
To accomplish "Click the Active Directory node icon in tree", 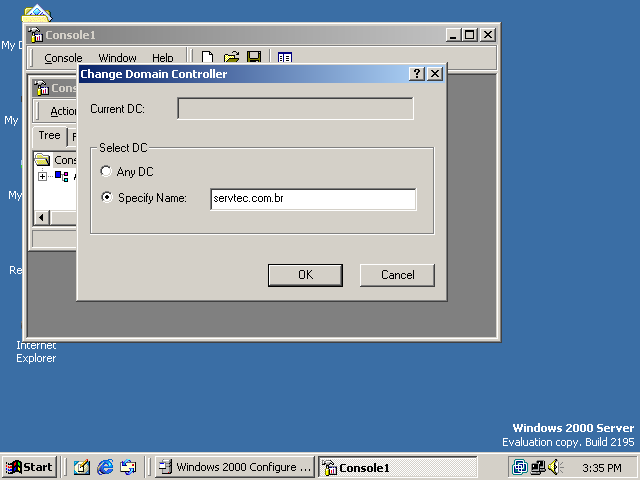I will [61, 176].
